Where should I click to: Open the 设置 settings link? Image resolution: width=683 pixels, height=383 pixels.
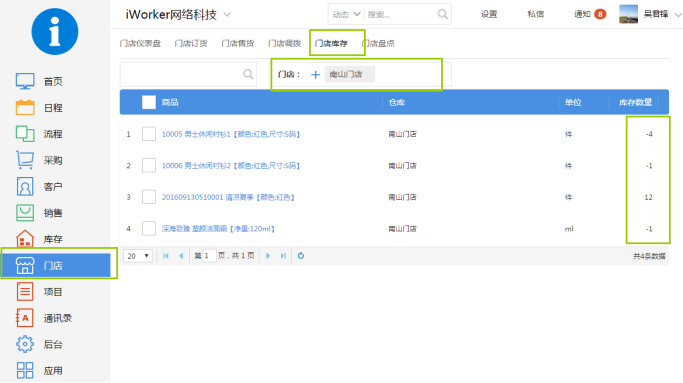point(489,14)
